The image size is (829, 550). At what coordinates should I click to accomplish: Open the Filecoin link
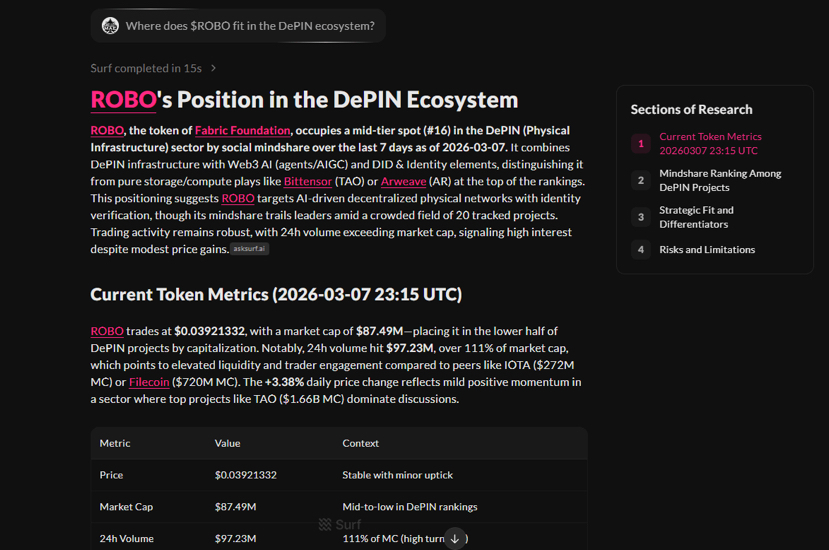coord(149,382)
